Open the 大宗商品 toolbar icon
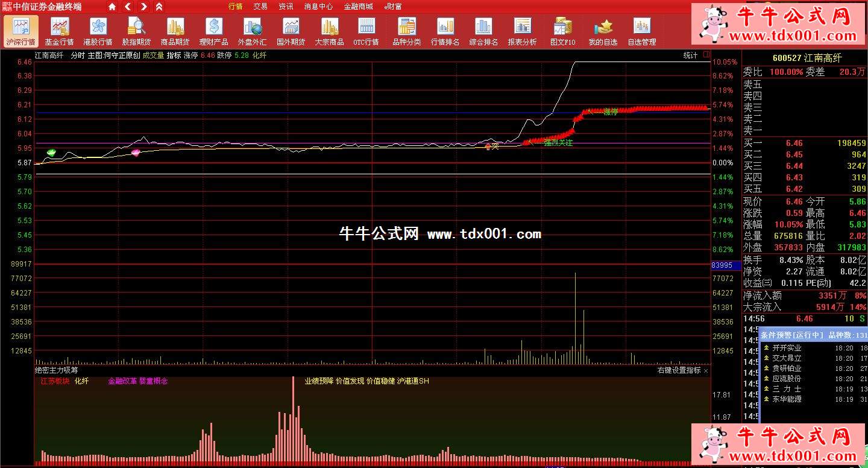 [329, 31]
